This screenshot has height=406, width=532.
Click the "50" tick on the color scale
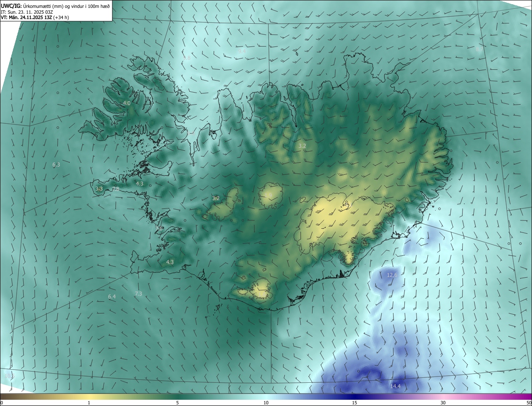tap(529, 403)
